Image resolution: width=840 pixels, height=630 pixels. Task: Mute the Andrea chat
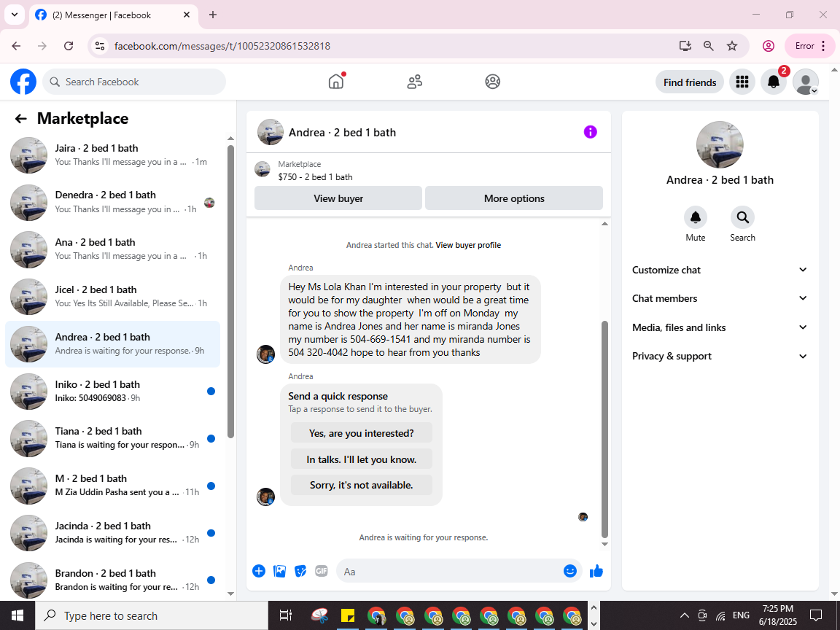[696, 217]
